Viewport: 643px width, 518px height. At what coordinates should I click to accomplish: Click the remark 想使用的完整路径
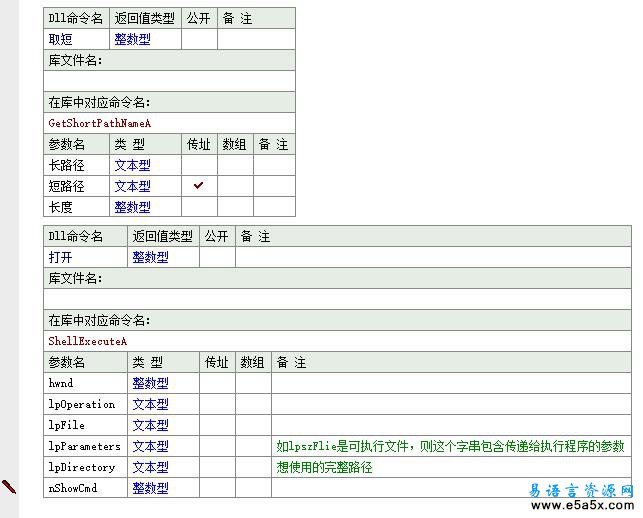(324, 467)
